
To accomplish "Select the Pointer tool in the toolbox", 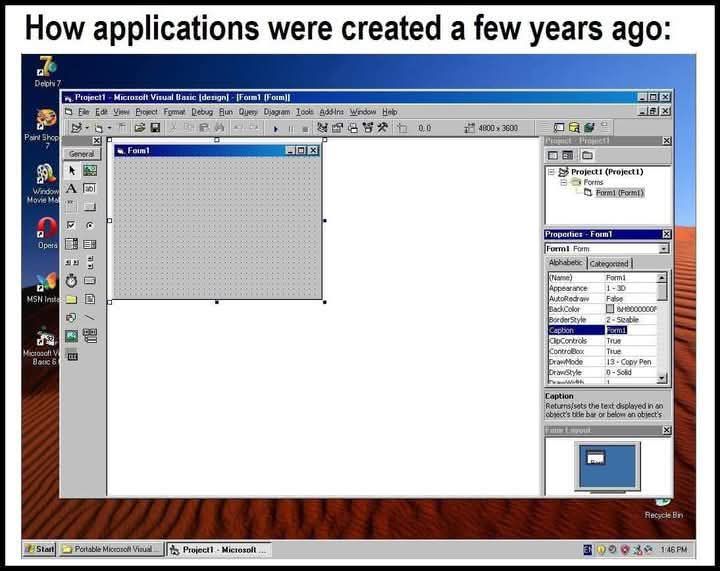I will [72, 171].
